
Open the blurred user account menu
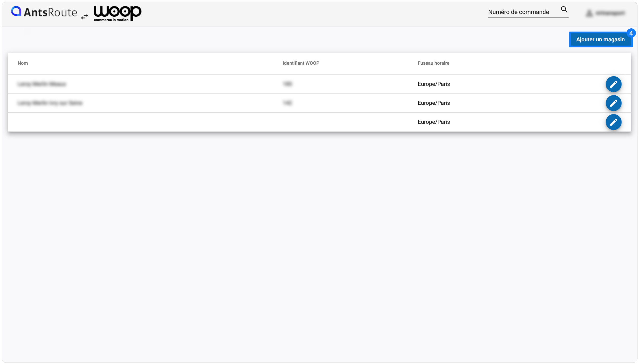click(x=605, y=13)
